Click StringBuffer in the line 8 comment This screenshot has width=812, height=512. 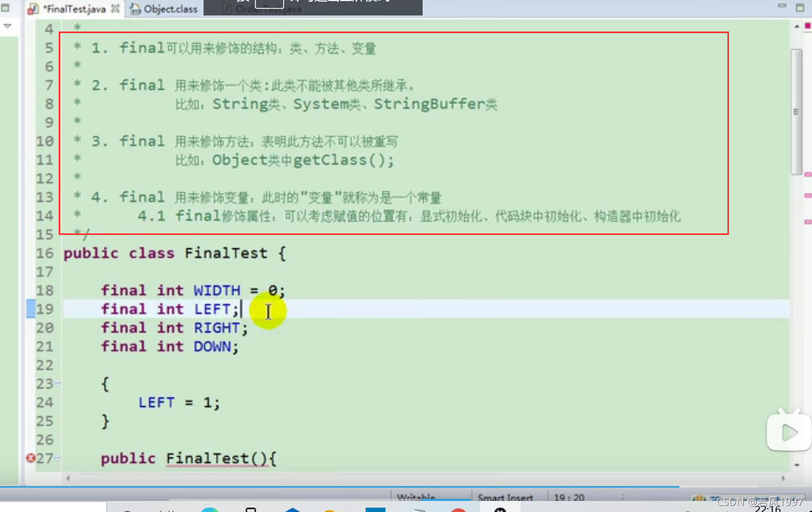point(429,104)
